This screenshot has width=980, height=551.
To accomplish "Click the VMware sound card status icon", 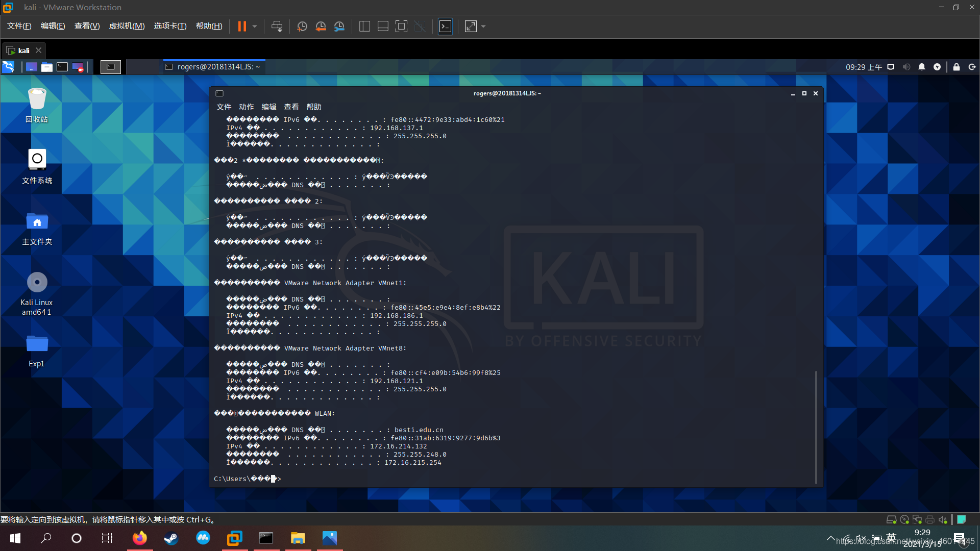I will [943, 519].
